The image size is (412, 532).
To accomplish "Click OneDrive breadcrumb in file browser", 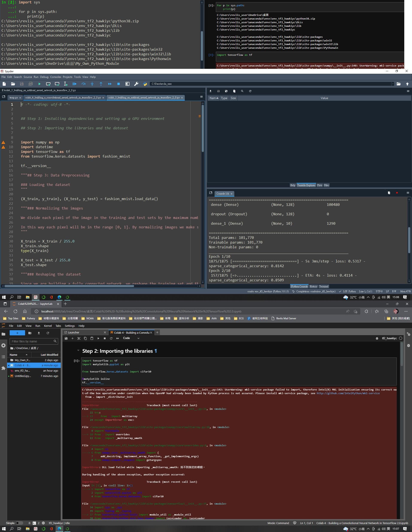I will [22, 348].
